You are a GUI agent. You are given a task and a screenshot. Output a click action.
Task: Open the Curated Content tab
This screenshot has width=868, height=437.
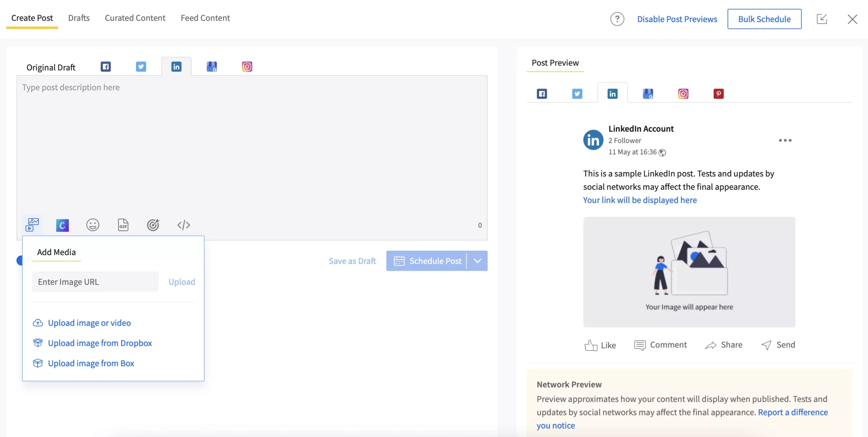(x=135, y=18)
